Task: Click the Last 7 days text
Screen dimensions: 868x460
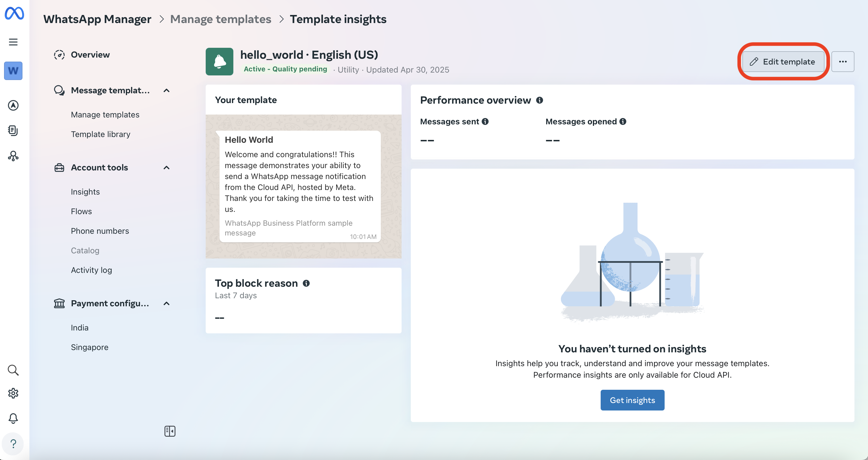Action: 236,295
